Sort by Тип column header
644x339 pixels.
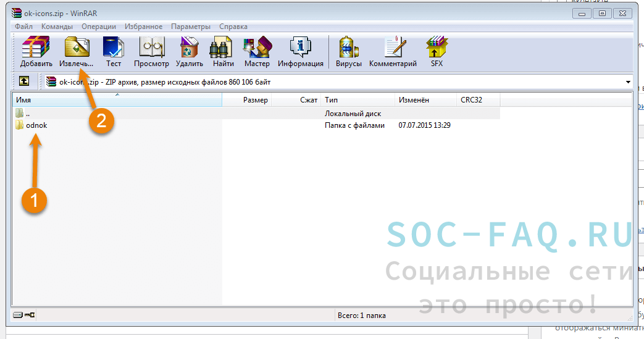click(x=358, y=100)
